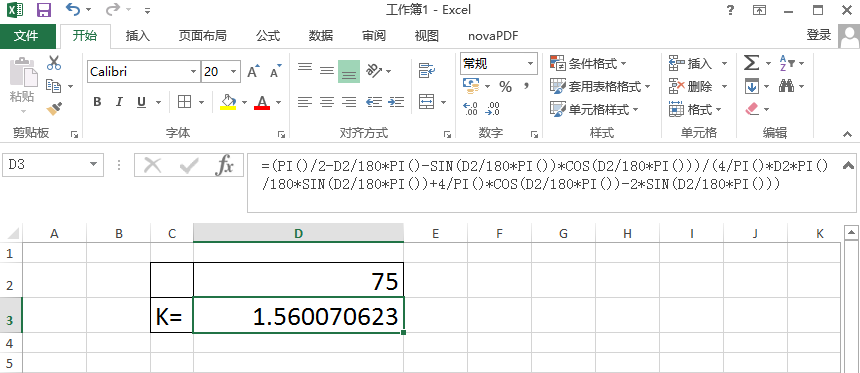Open the 常规 number format dropdown

coord(530,64)
